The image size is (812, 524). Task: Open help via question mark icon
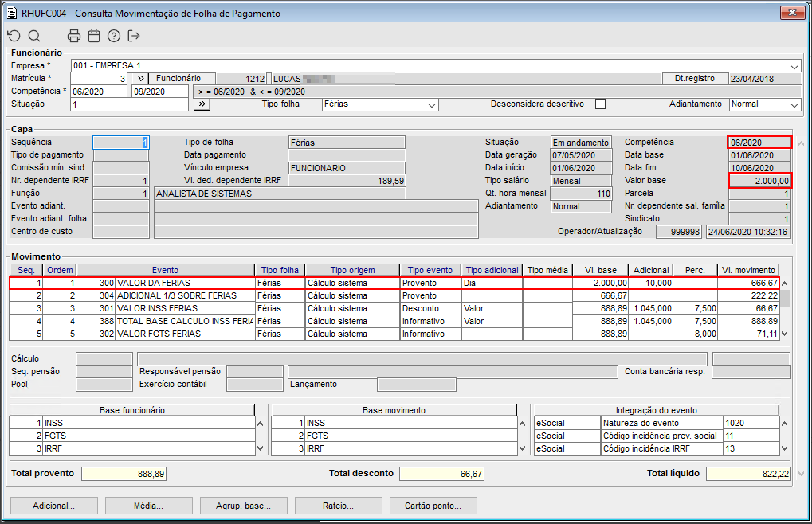[114, 36]
